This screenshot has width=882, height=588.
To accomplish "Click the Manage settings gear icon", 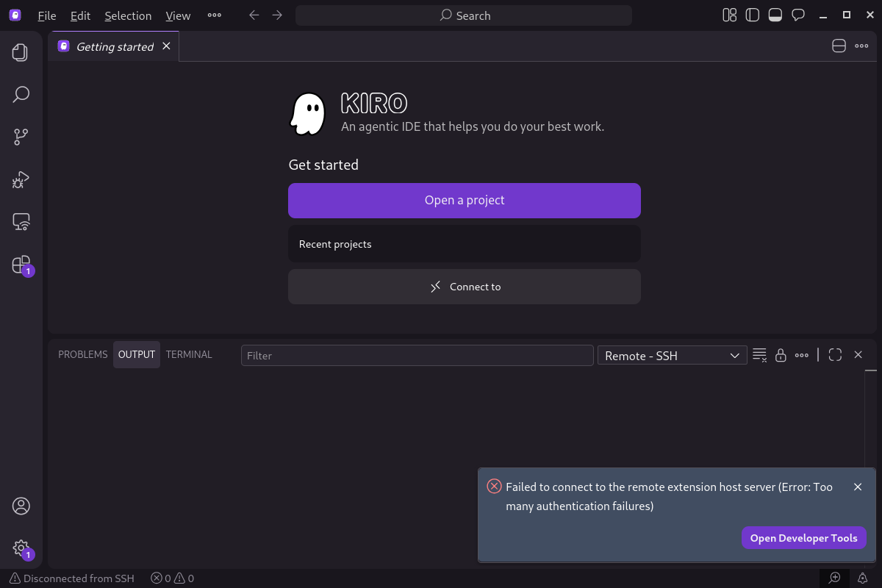I will pos(21,548).
